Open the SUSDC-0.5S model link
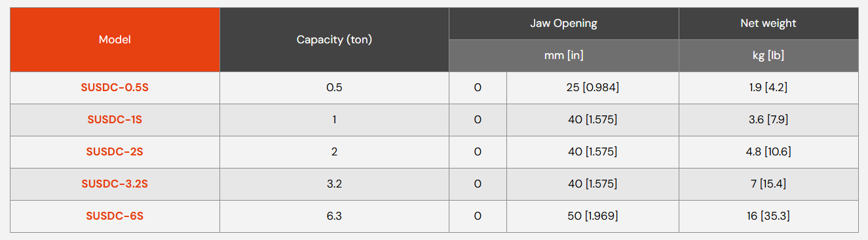Image resolution: width=868 pixels, height=240 pixels. click(115, 88)
